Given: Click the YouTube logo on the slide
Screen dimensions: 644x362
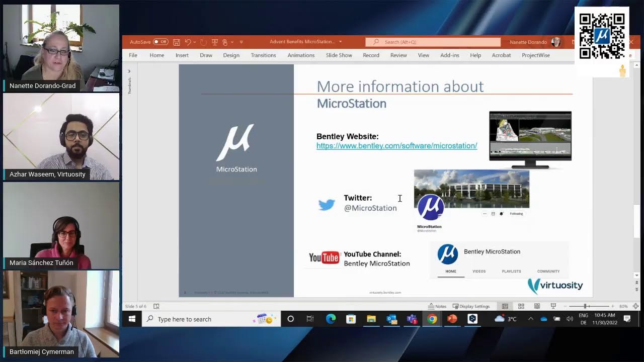Looking at the screenshot, I should pyautogui.click(x=324, y=258).
